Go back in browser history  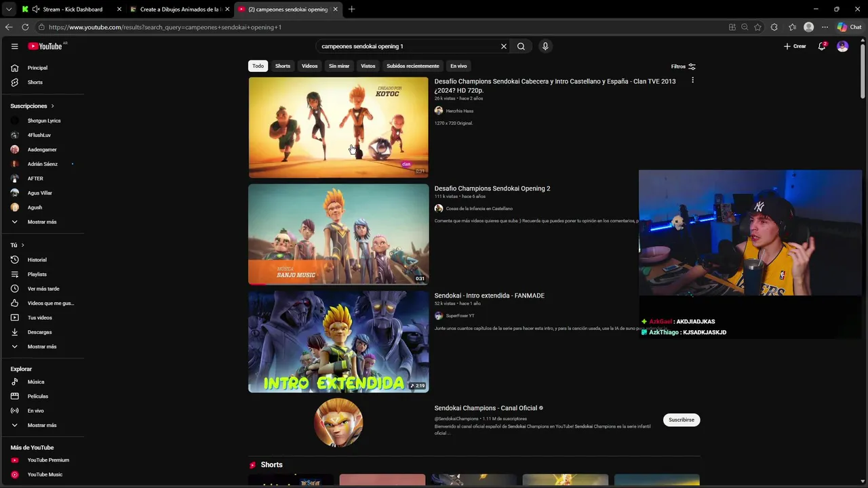click(9, 27)
